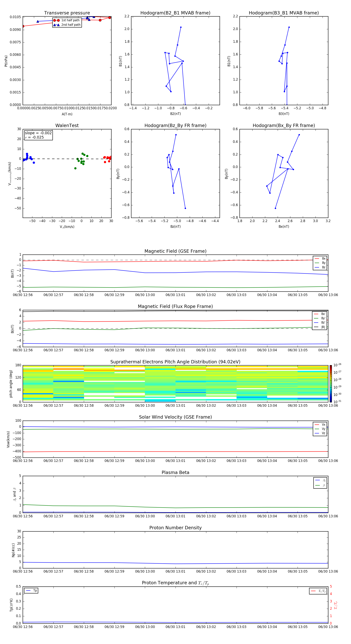The height and width of the screenshot is (644, 351).
Task: Click By in the GSE magnetic field legend
Action: pyautogui.click(x=320, y=263)
